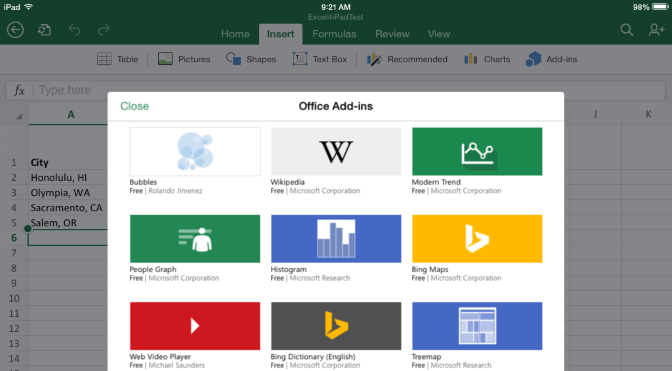Image resolution: width=672 pixels, height=371 pixels.
Task: Tap the formula bar Type here field
Action: [x=349, y=90]
